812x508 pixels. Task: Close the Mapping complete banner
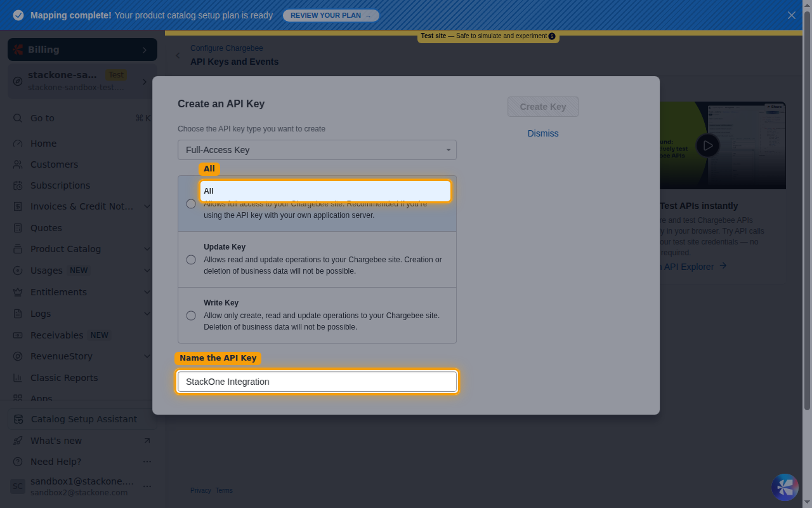tap(792, 15)
